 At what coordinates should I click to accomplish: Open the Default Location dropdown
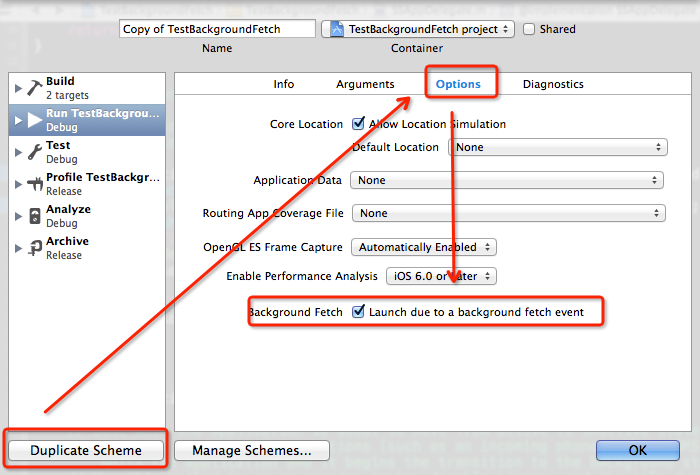(x=559, y=147)
